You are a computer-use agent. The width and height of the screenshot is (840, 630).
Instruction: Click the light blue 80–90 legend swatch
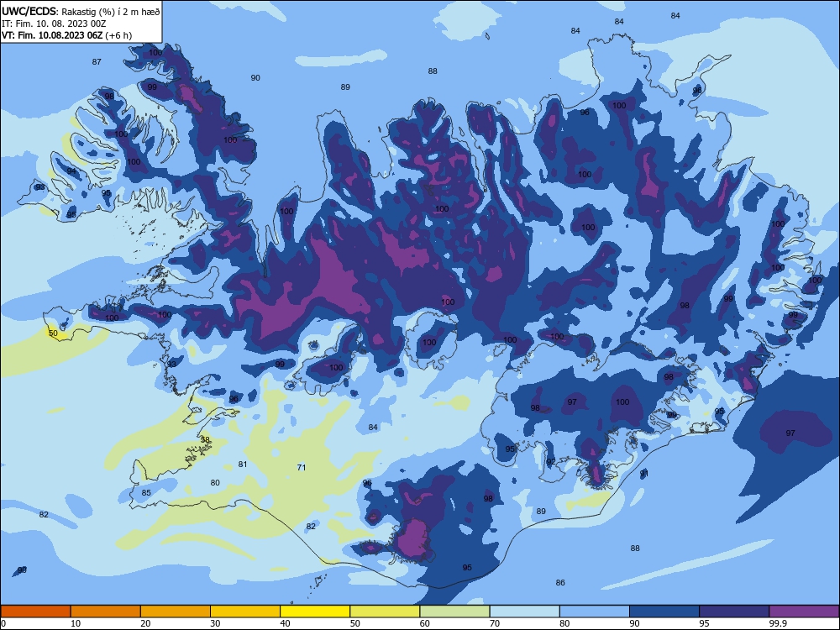click(x=595, y=612)
